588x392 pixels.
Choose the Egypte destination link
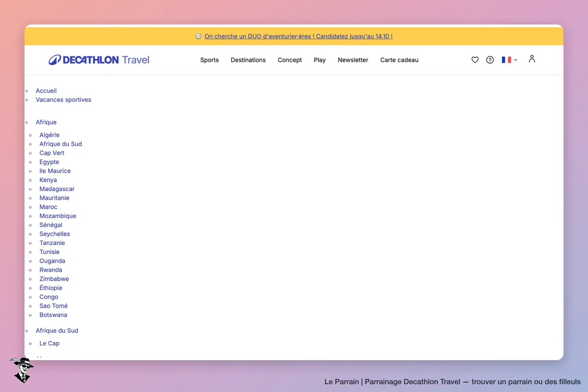[x=49, y=162]
